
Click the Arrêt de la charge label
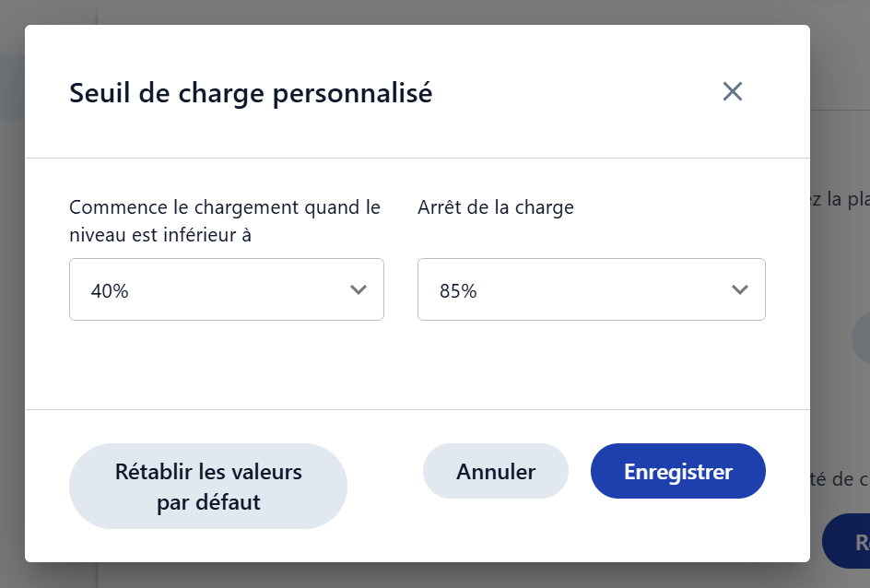496,207
